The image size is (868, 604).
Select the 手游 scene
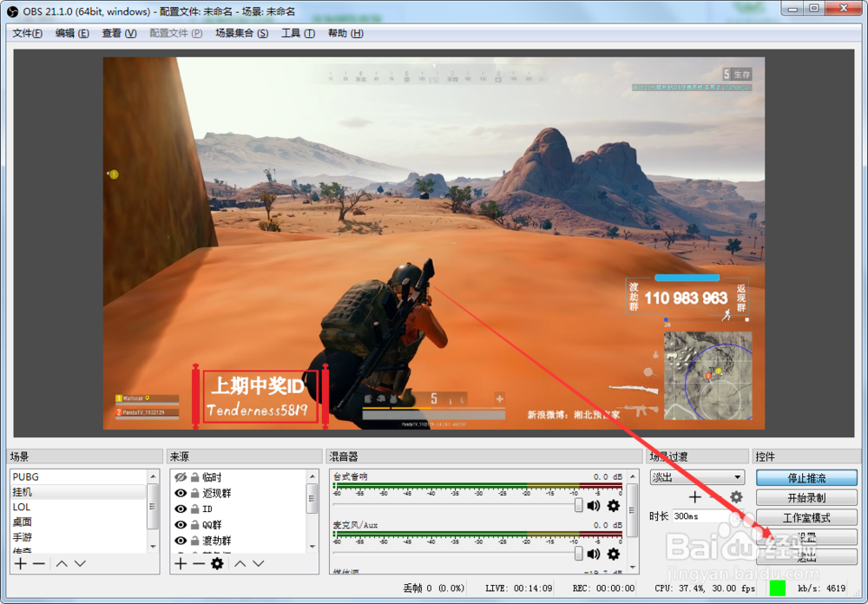(x=78, y=537)
